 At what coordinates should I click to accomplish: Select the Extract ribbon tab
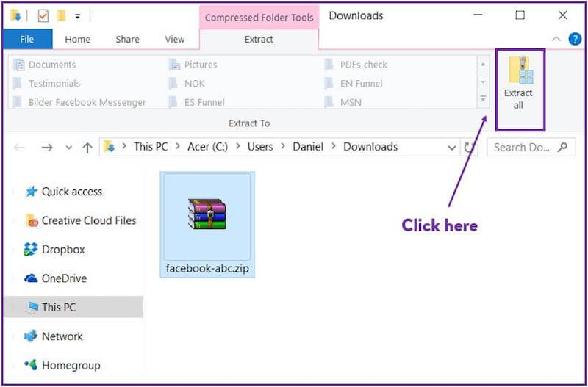click(259, 40)
